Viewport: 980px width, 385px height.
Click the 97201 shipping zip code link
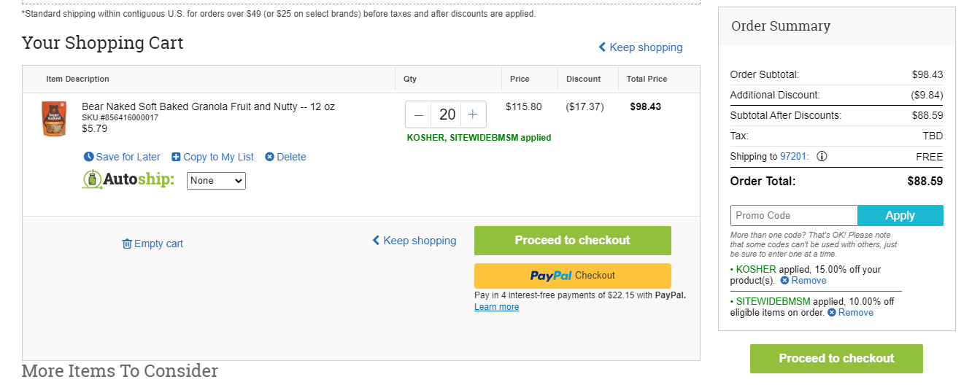click(793, 157)
